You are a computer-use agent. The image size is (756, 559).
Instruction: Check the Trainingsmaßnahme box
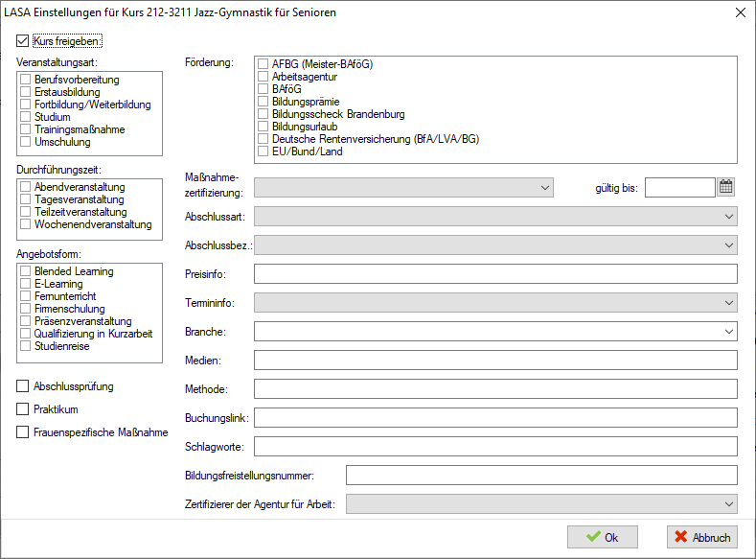[26, 129]
